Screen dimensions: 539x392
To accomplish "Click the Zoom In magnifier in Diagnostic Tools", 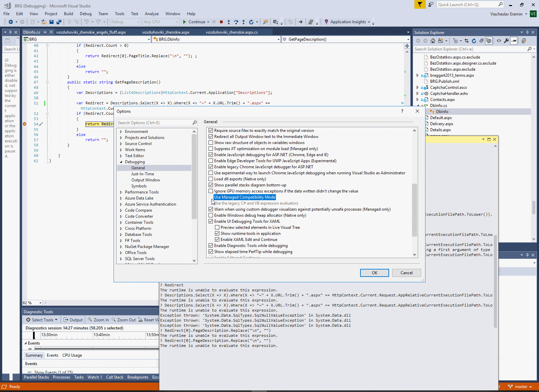I will (x=90, y=320).
